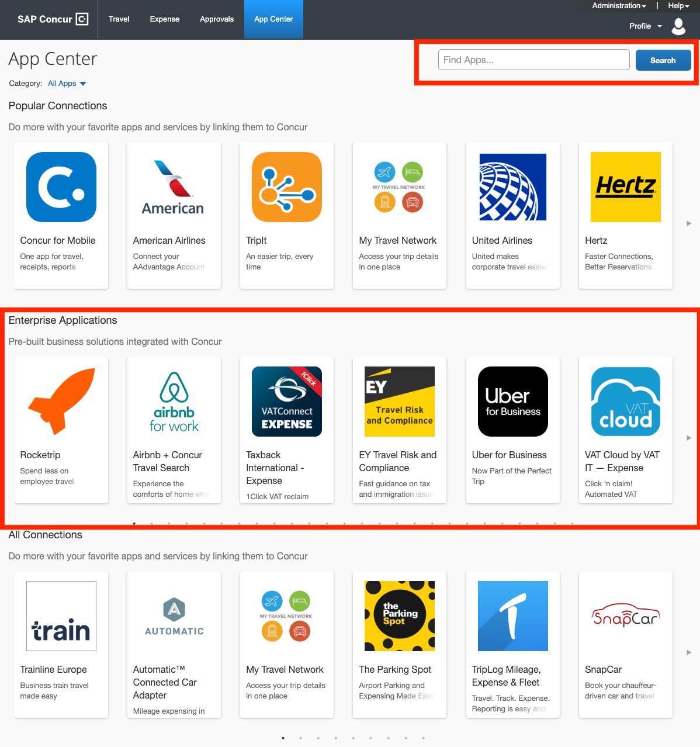Open the American Airlines logo tile
Viewport: 700px width, 747px height.
tap(174, 187)
